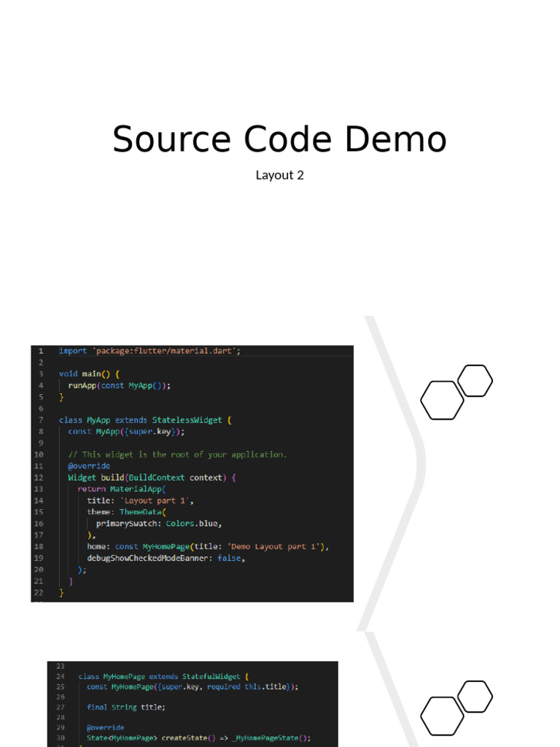Click the 'Layout 2' subtitle
The image size is (560, 747).
click(279, 175)
